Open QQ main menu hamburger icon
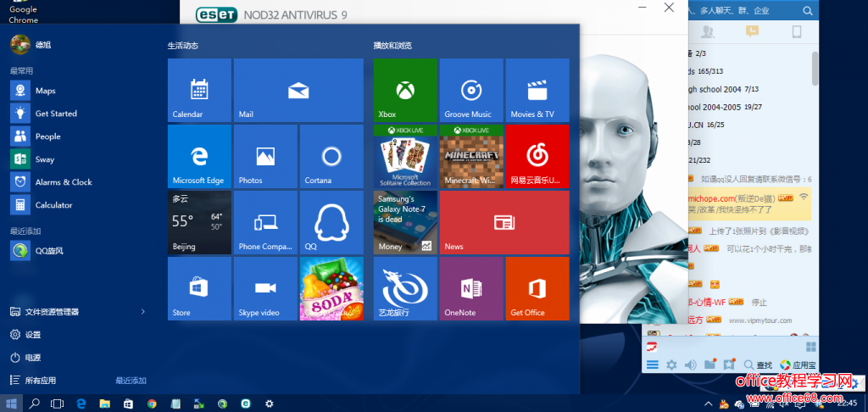 [653, 365]
